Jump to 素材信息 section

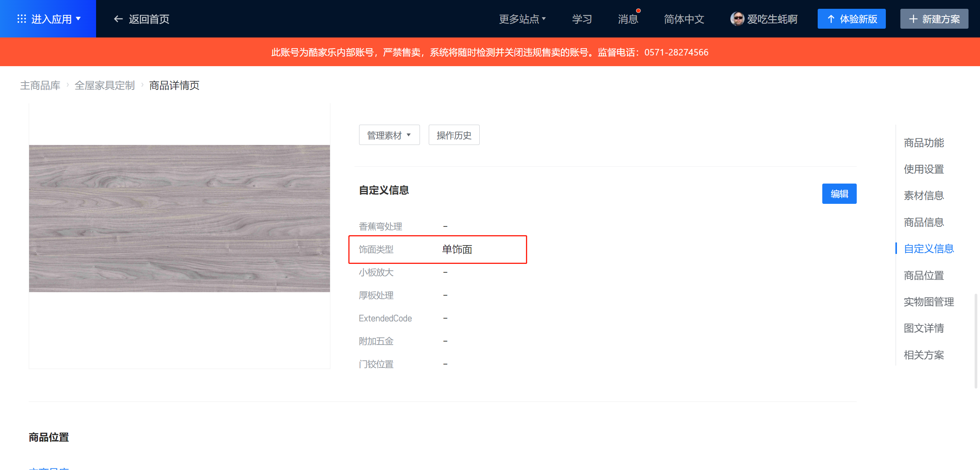point(924,195)
